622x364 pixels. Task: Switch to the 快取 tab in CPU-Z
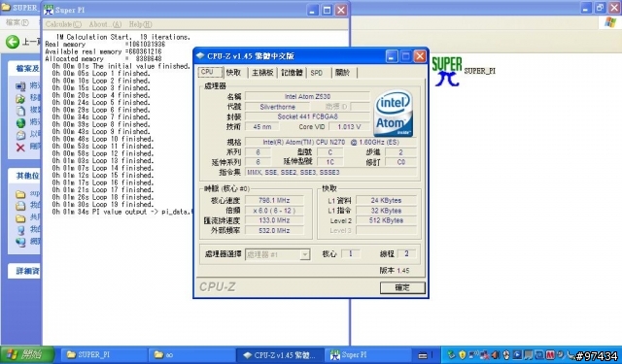(x=233, y=73)
